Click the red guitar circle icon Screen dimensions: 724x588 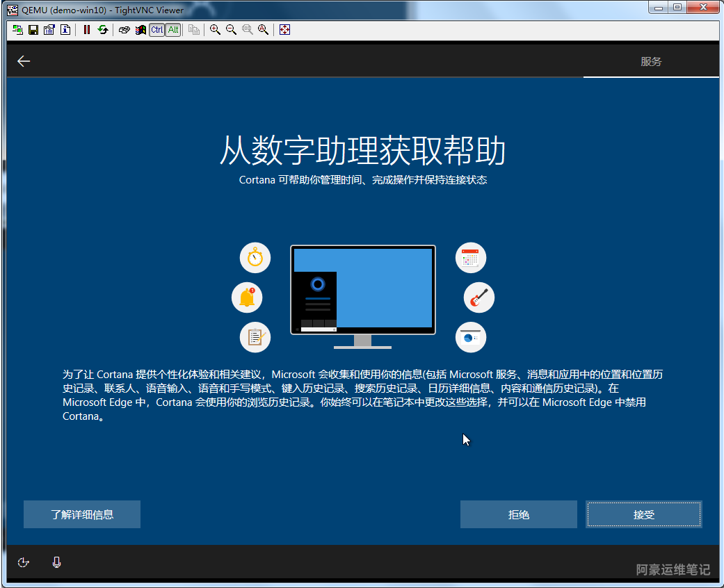(x=478, y=297)
